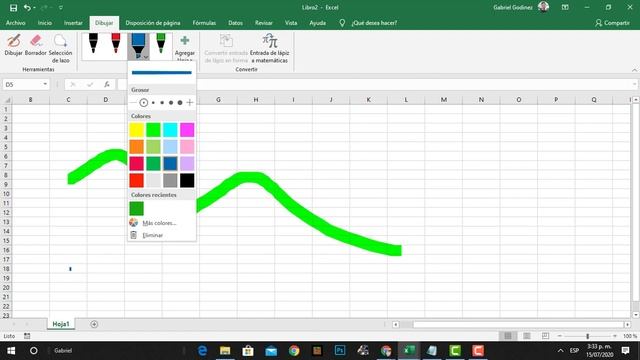This screenshot has height=360, width=640.
Task: Click the Gabriel Godinez account name
Action: point(513,7)
